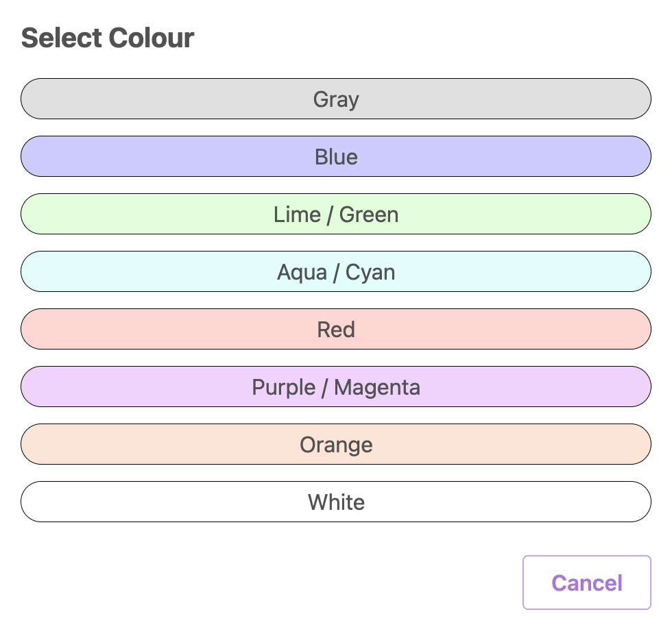Screen dimensions: 672x625
Task: Select the Gray colour option
Action: click(336, 99)
